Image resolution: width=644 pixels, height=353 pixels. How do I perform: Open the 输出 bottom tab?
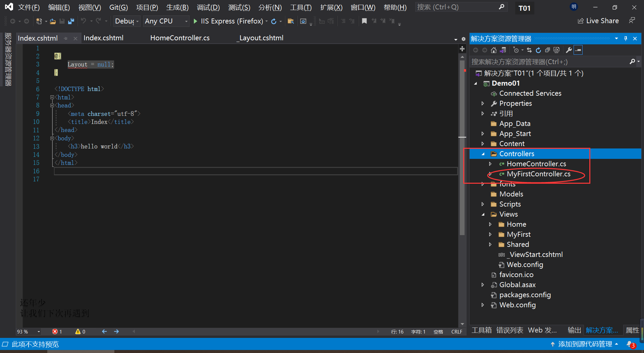coord(574,330)
